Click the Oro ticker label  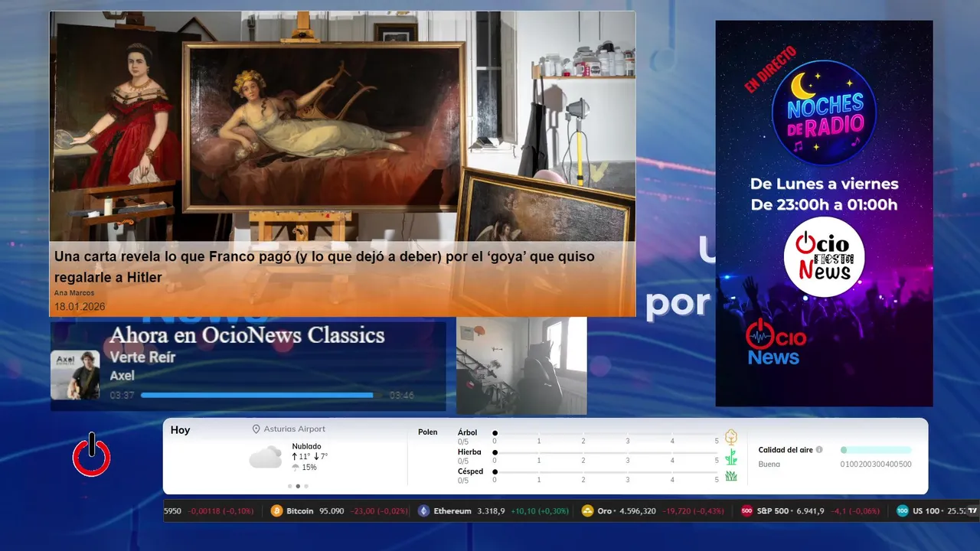(605, 510)
